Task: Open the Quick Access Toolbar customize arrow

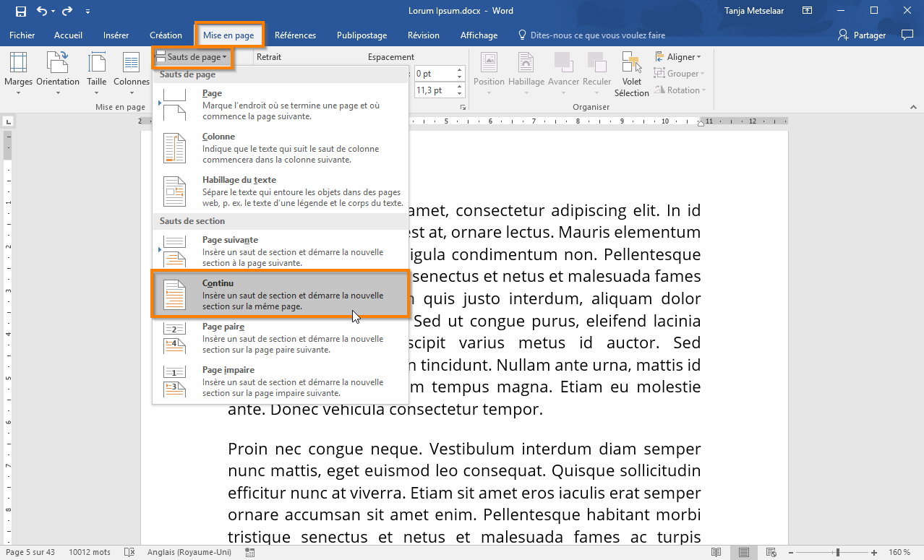Action: tap(87, 12)
